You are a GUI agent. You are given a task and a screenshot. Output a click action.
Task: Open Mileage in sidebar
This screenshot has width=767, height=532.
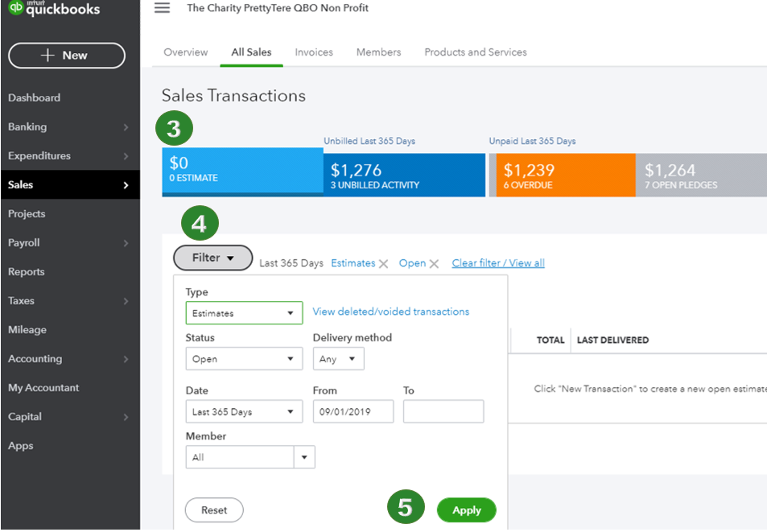click(27, 329)
